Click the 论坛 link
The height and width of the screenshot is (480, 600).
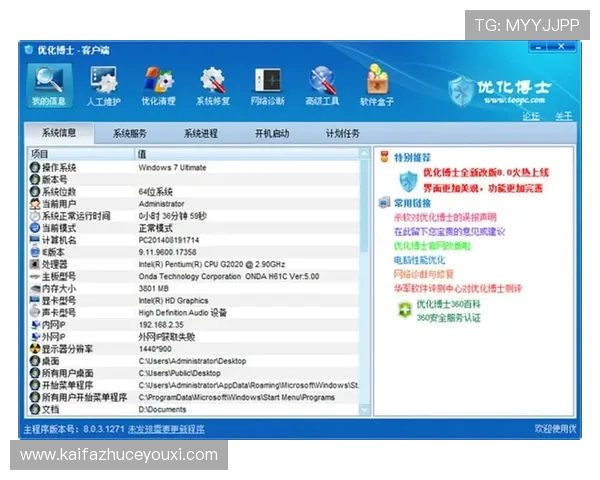click(x=531, y=115)
